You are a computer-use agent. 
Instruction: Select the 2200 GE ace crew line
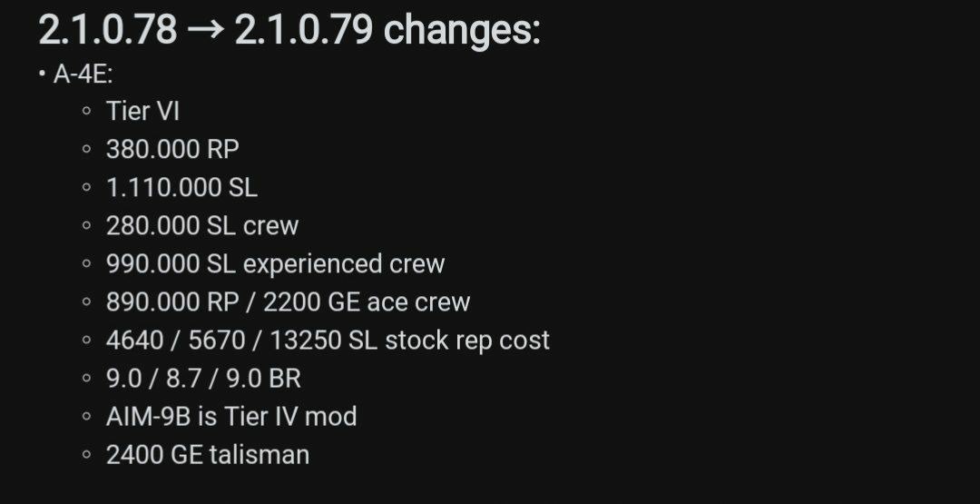click(289, 302)
